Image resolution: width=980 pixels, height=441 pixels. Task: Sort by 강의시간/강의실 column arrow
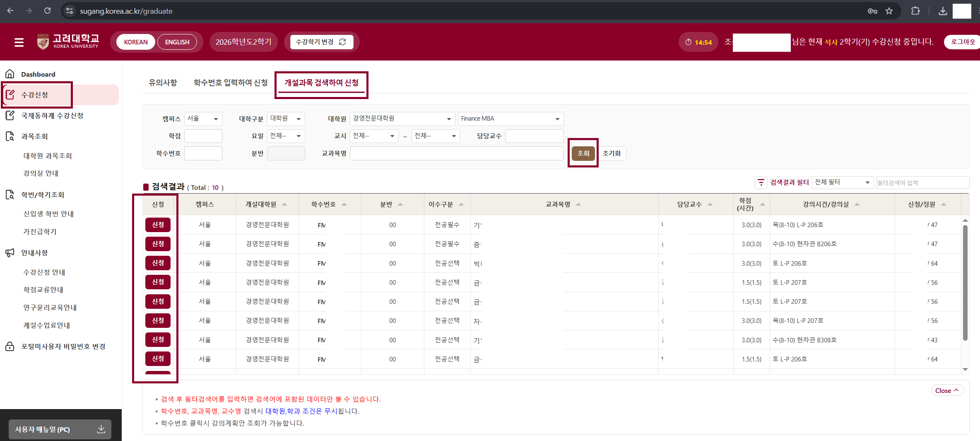point(857,204)
